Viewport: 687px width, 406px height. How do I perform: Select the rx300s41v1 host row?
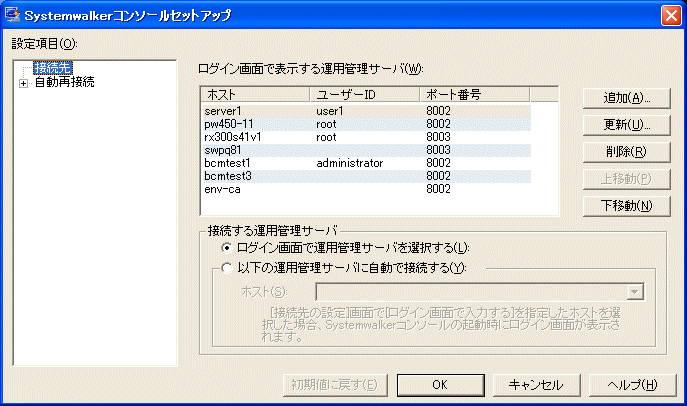pyautogui.click(x=367, y=137)
